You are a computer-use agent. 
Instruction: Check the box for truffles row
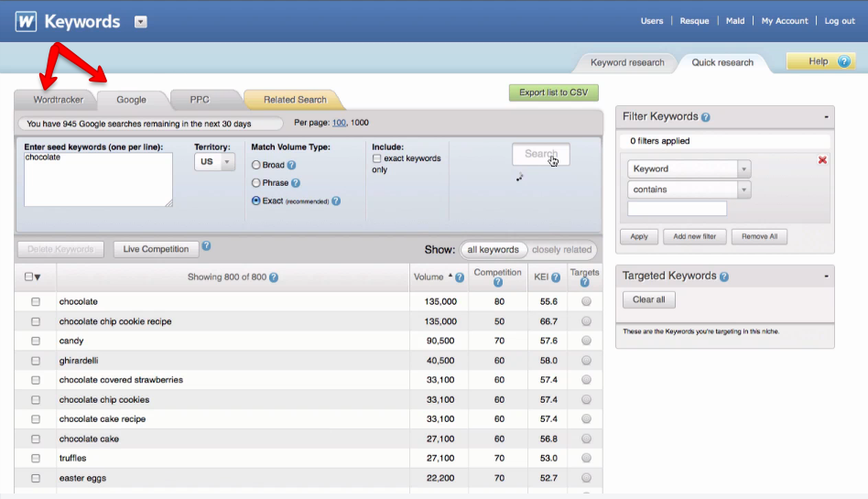[x=36, y=459]
